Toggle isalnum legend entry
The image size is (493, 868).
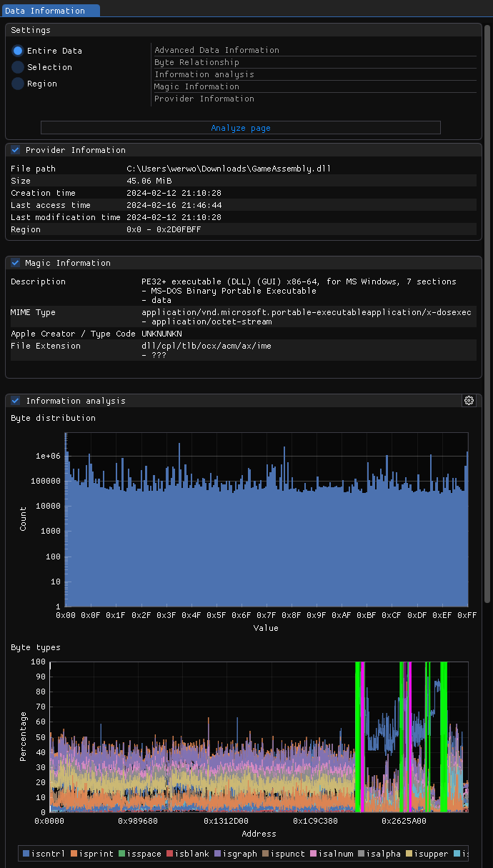[332, 854]
